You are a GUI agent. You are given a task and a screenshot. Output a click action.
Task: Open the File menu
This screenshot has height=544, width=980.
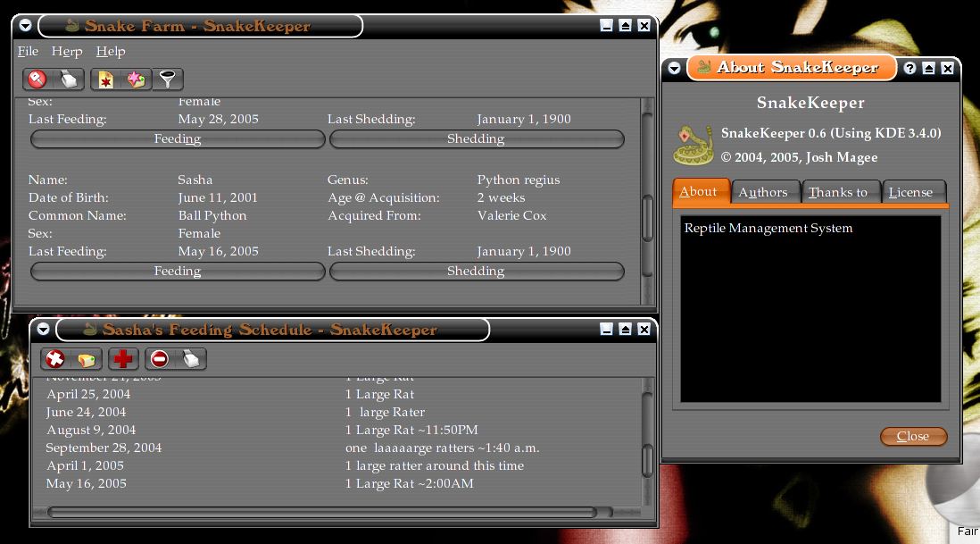tap(29, 51)
